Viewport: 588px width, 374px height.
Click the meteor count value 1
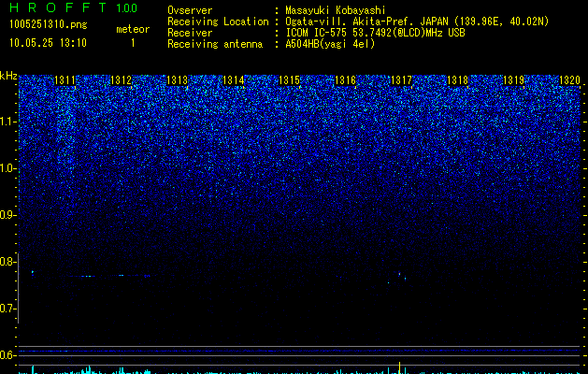click(x=133, y=43)
